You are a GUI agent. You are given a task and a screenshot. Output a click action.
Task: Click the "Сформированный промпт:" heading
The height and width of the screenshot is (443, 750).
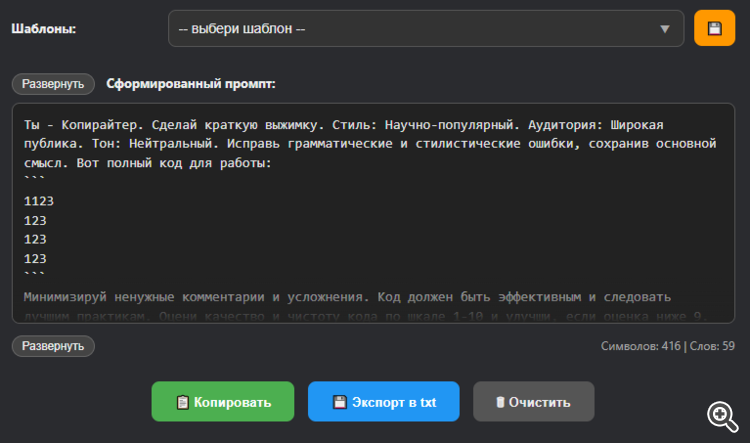point(191,84)
